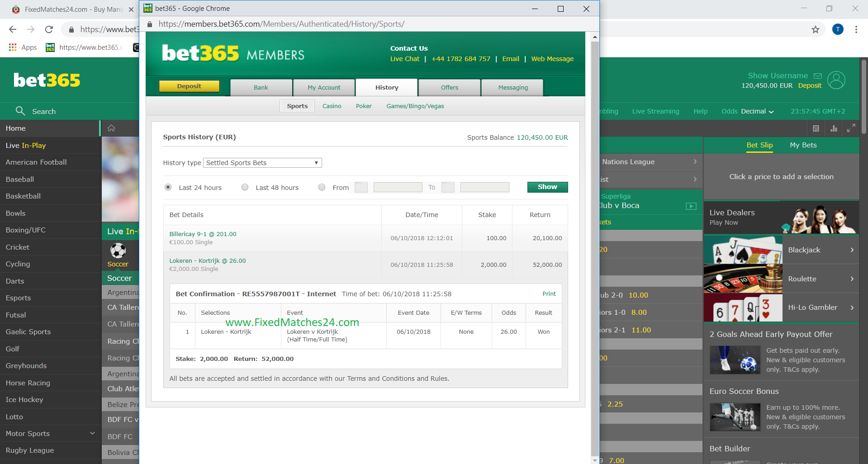
Task: Click the Search magnifier icon on the bet365 page
Action: coord(20,111)
